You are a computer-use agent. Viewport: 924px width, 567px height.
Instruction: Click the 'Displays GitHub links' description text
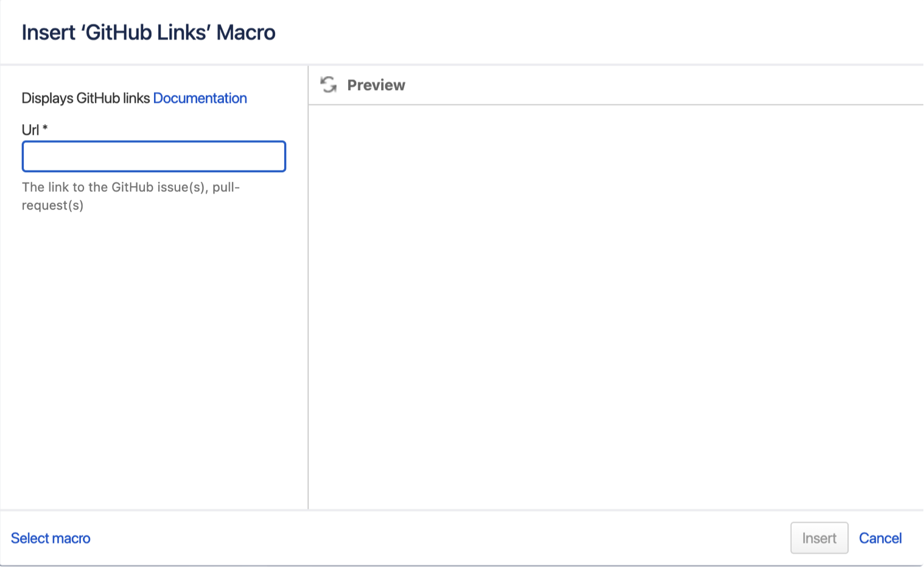pos(85,98)
